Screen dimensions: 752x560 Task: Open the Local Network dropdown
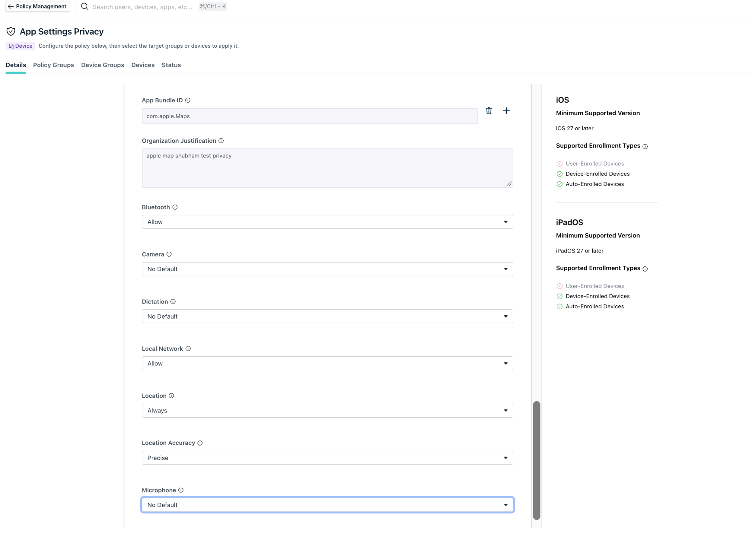point(327,363)
